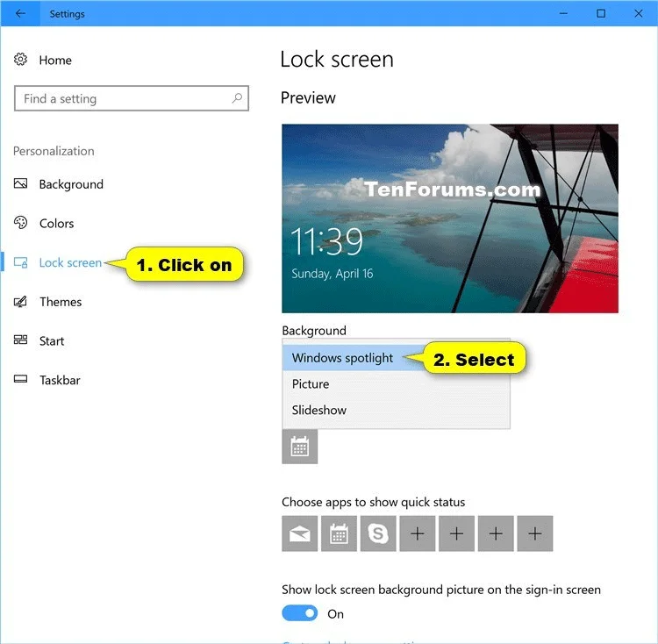The height and width of the screenshot is (644, 658).
Task: Open the Taskbar settings page
Action: pos(60,380)
